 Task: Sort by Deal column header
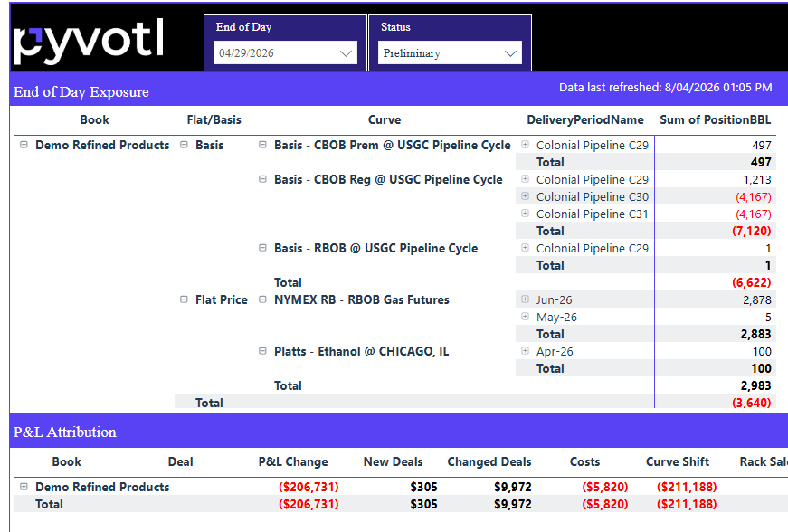[x=180, y=461]
